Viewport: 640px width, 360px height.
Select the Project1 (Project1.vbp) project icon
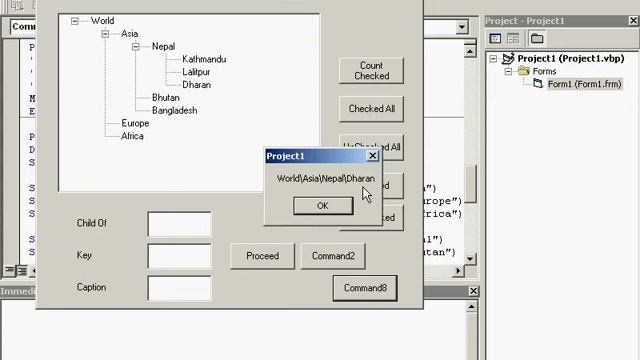(508, 58)
